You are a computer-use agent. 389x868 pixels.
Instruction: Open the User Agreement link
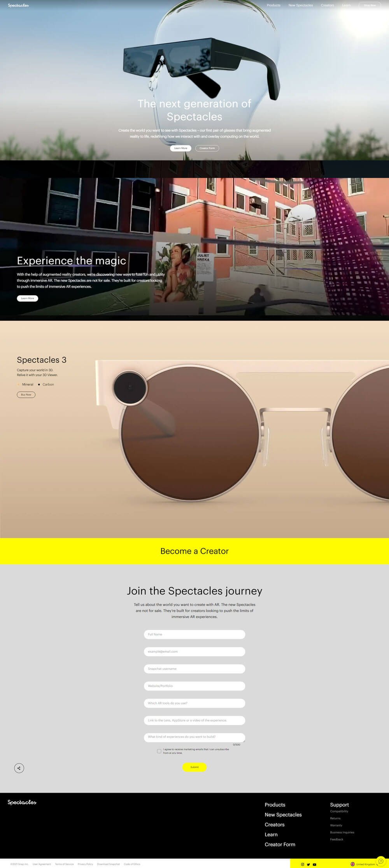point(42,864)
